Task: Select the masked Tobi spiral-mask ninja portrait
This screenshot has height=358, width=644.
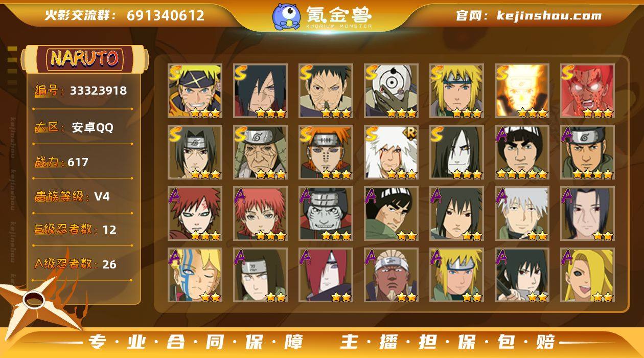Action: (x=391, y=91)
